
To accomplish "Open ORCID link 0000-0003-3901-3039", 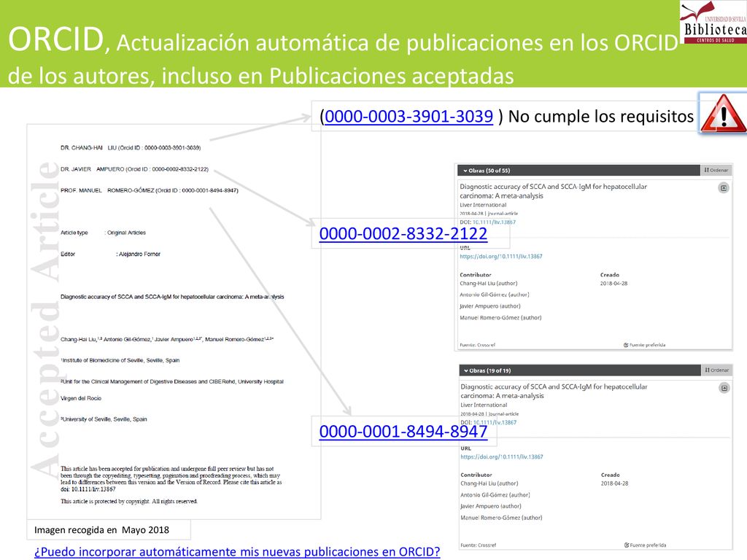I will pyautogui.click(x=409, y=116).
